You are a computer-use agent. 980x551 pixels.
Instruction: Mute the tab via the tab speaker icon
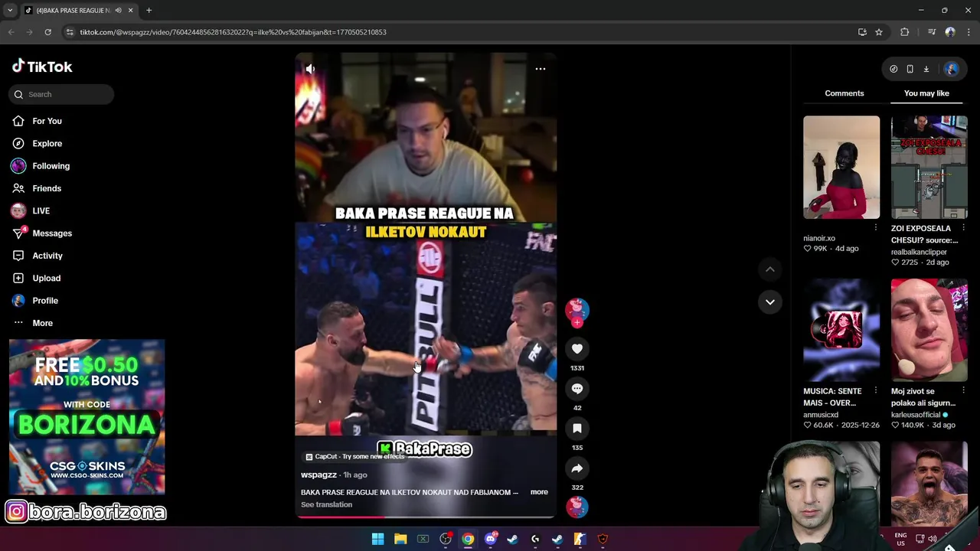tap(118, 10)
